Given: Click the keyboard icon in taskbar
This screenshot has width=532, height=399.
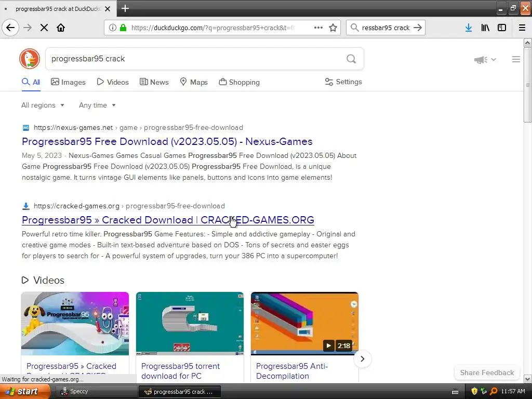Looking at the screenshot, I should coord(455,392).
